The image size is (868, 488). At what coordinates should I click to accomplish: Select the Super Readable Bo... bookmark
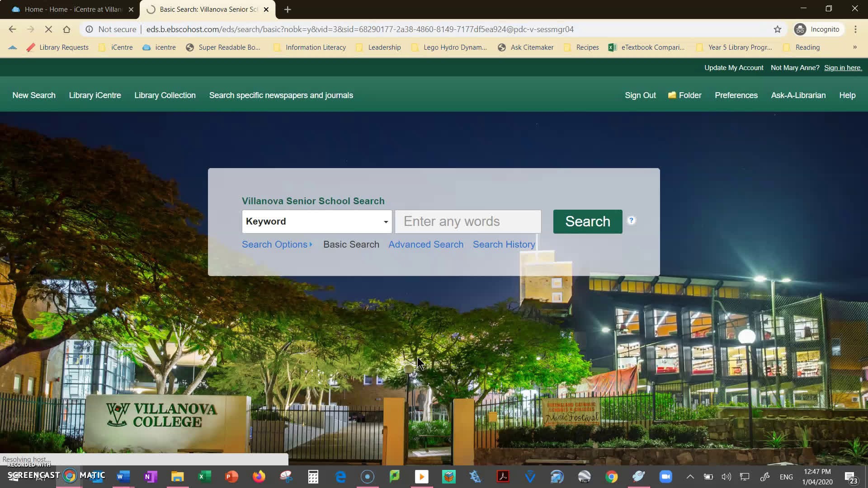pyautogui.click(x=230, y=47)
